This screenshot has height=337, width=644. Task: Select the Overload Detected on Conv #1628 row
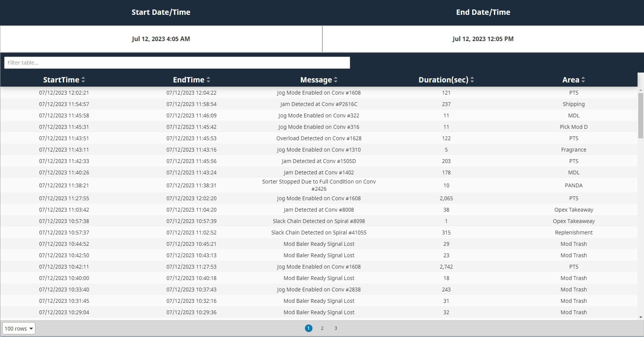(319, 138)
